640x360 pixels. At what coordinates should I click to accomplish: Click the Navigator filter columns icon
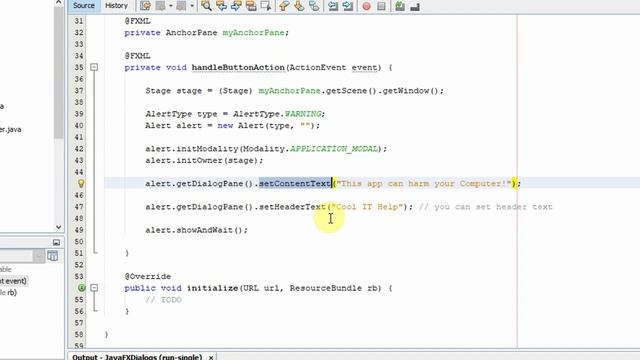point(53,256)
